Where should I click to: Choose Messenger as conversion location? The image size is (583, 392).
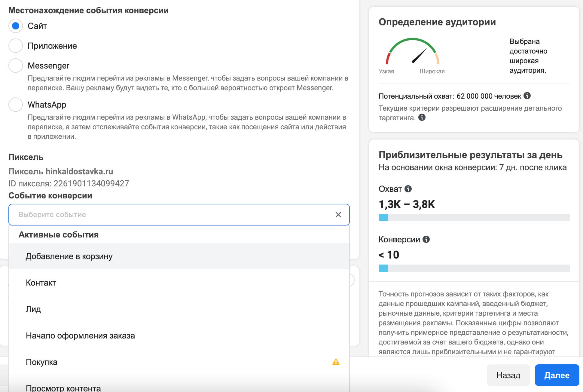click(16, 66)
